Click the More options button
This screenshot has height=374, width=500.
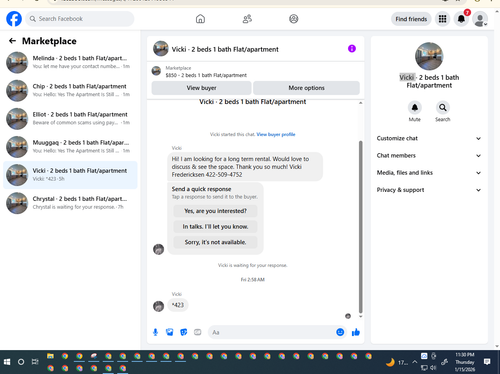pos(306,88)
